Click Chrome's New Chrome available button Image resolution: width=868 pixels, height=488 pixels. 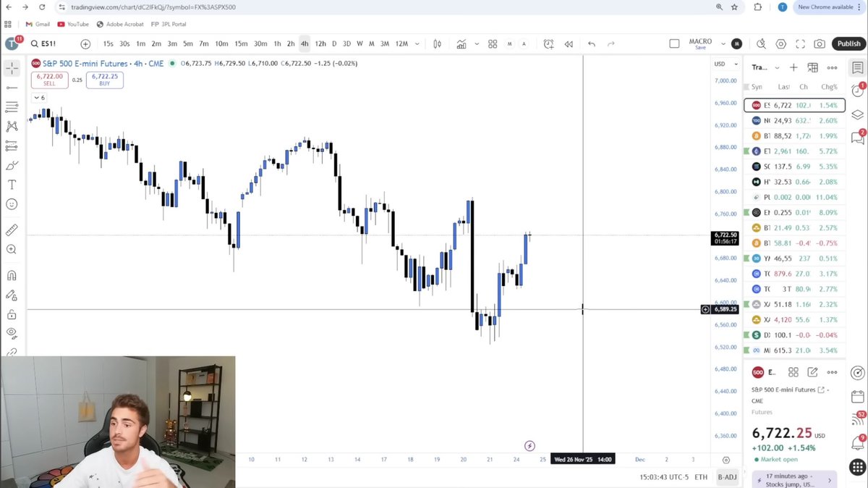tap(825, 7)
